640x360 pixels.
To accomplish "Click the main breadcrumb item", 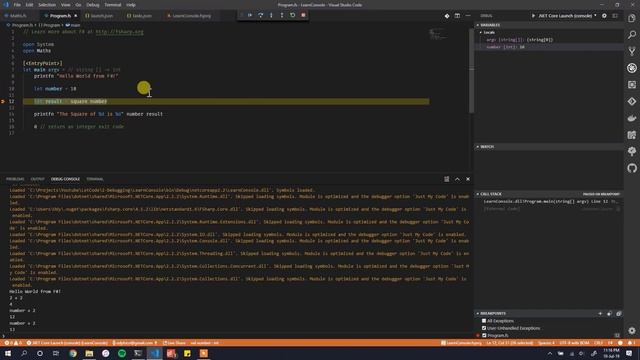I will (73, 25).
